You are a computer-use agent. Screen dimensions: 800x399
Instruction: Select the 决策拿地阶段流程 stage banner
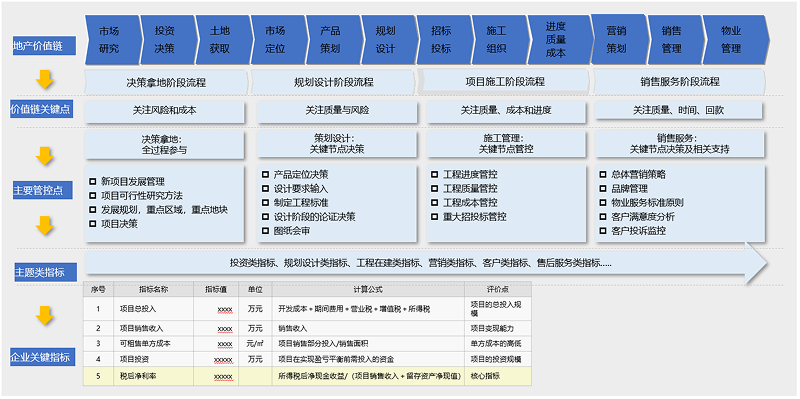(x=166, y=82)
